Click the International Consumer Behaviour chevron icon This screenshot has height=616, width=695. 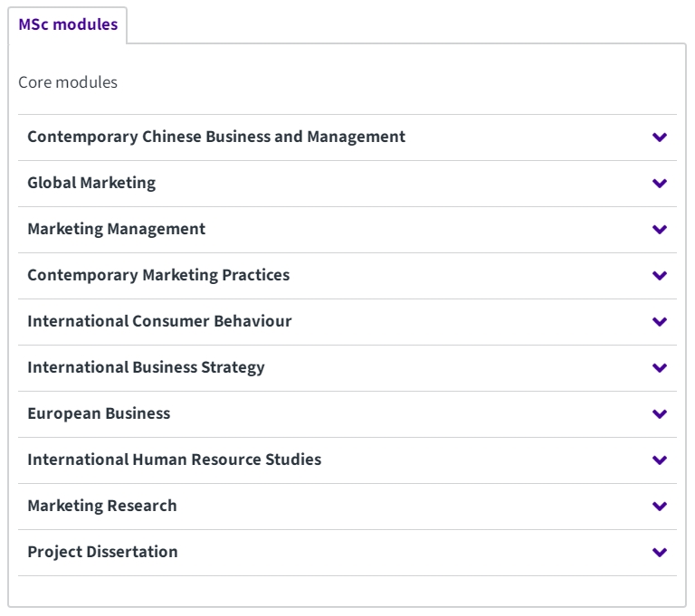point(659,322)
